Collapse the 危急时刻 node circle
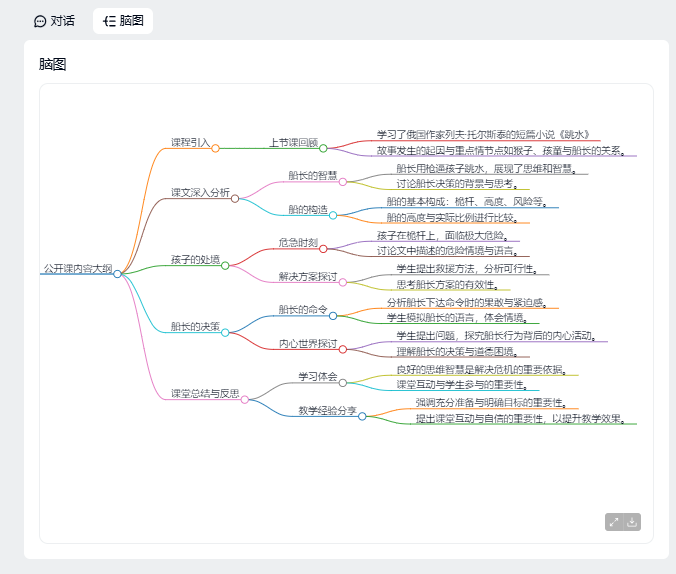The width and height of the screenshot is (676, 574). click(323, 248)
